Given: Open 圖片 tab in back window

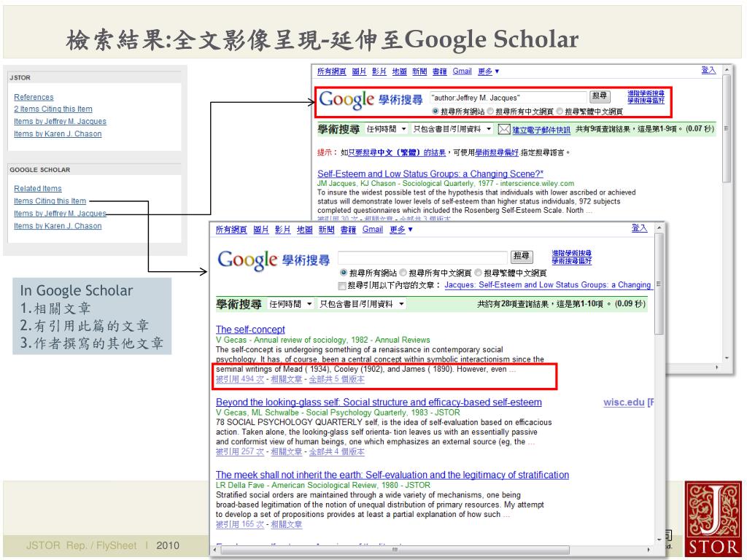Looking at the screenshot, I should [x=359, y=71].
